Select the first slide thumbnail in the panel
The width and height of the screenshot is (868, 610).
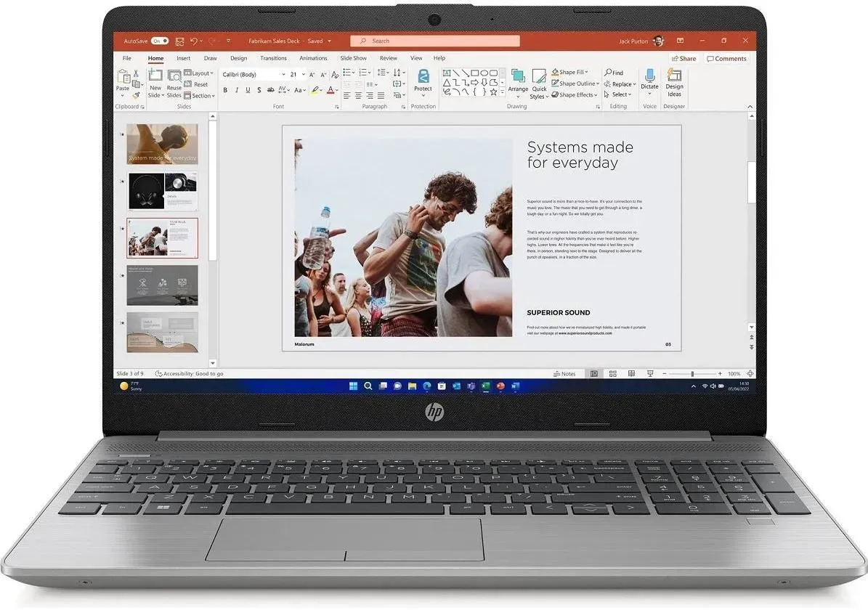click(x=162, y=144)
